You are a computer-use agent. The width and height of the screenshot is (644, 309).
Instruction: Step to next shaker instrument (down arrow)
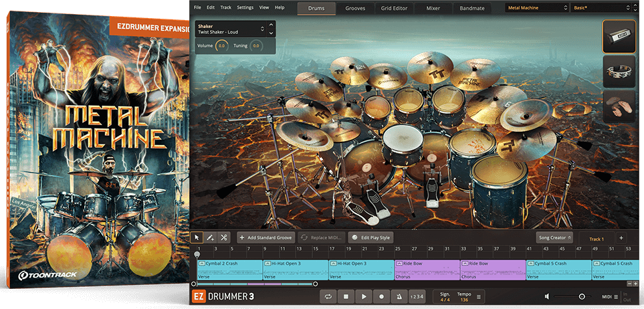pos(271,33)
